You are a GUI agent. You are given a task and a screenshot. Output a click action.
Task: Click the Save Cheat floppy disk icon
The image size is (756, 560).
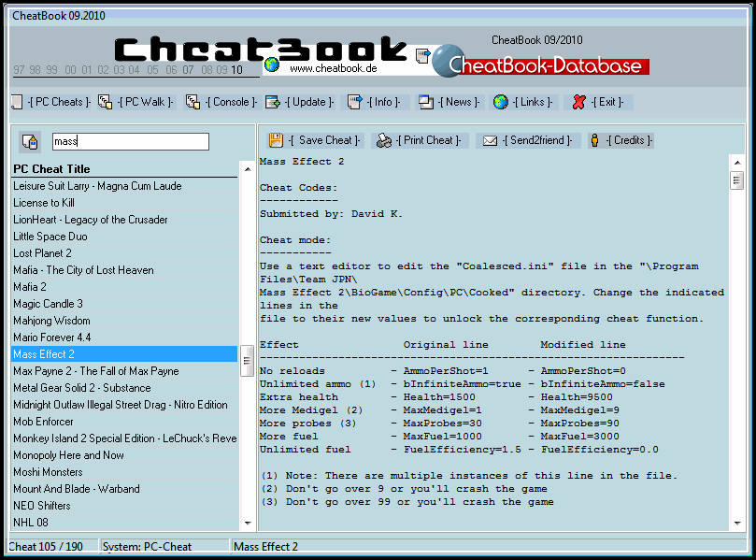(x=276, y=140)
